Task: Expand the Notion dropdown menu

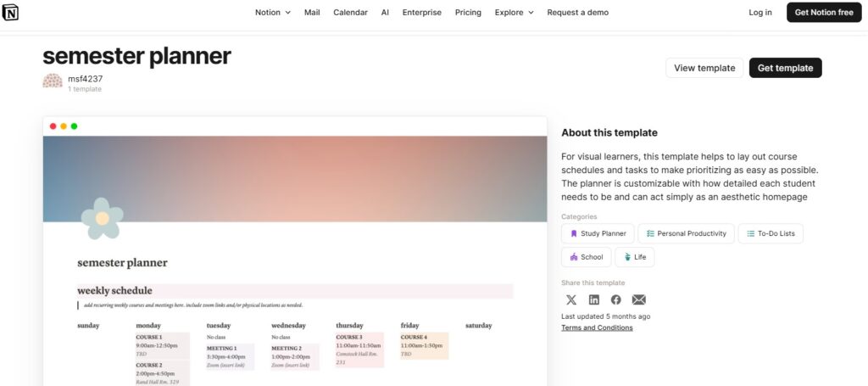Action: (272, 13)
